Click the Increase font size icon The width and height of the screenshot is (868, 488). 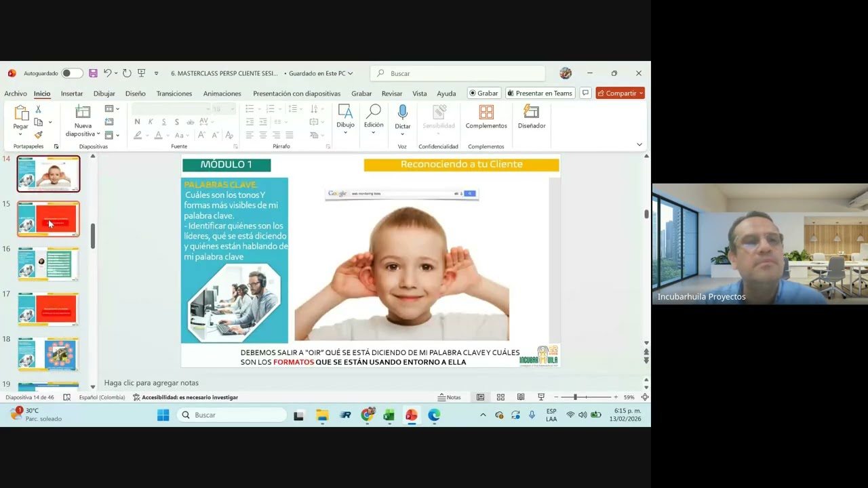(x=201, y=136)
